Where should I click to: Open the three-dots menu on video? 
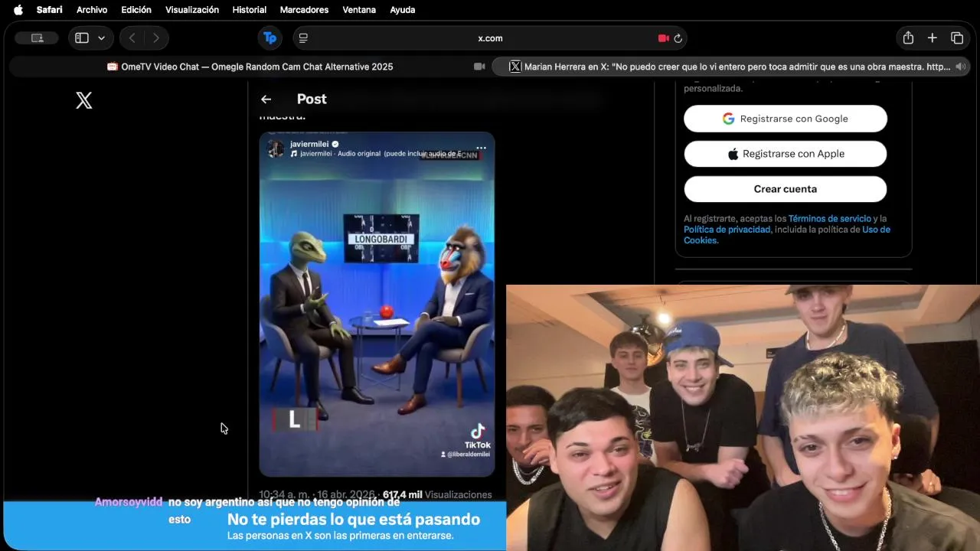click(x=481, y=148)
